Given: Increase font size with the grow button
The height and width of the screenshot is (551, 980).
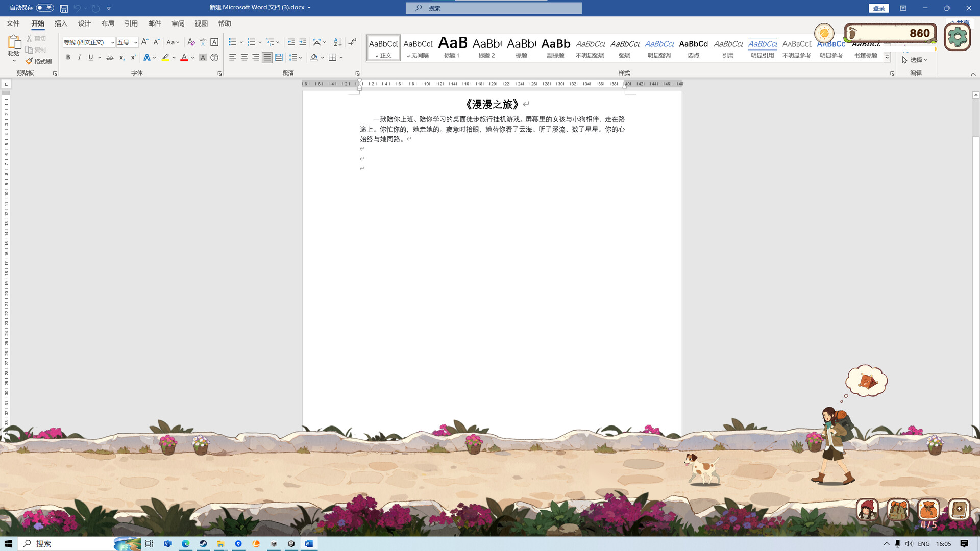Looking at the screenshot, I should [145, 42].
